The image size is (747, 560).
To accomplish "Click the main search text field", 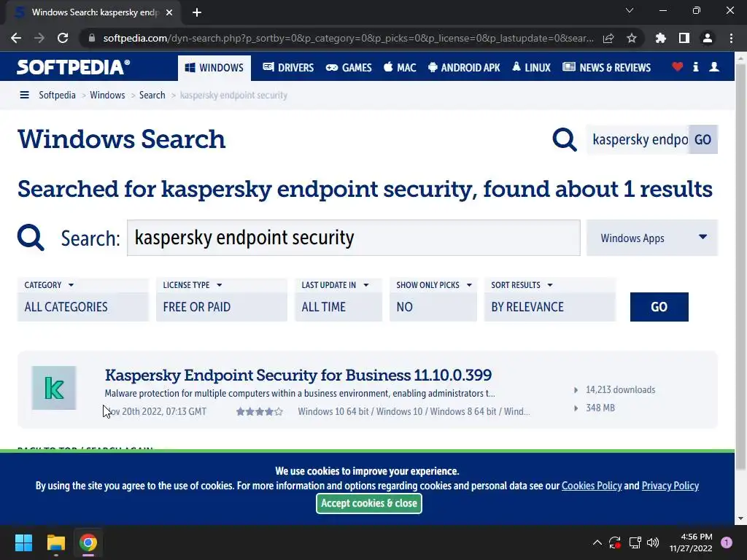I will click(354, 238).
